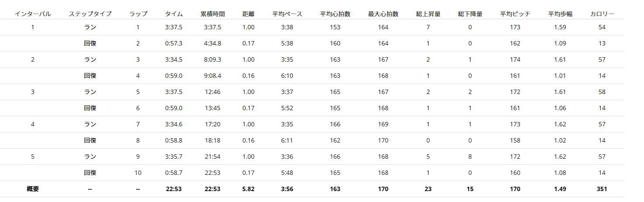This screenshot has height=202, width=644.
Task: Click the 総上昇量 column header
Action: (x=428, y=14)
